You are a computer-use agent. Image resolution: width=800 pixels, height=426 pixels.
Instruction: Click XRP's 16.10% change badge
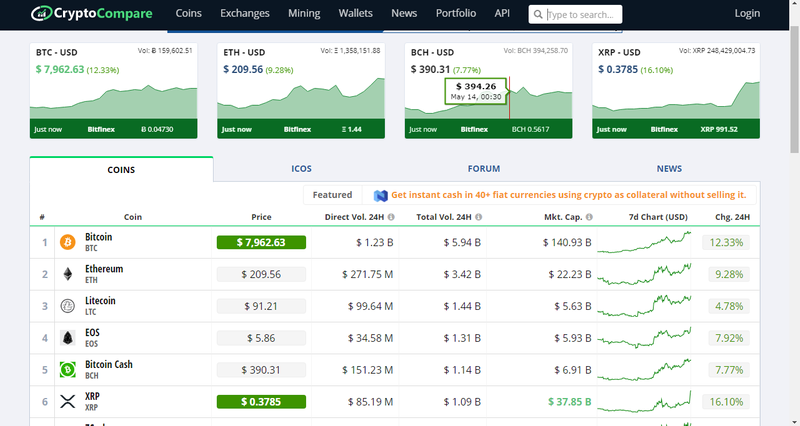click(x=726, y=402)
